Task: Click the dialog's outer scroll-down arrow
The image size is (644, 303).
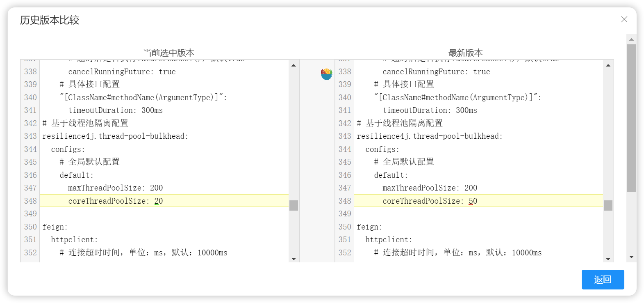Action: (x=631, y=257)
